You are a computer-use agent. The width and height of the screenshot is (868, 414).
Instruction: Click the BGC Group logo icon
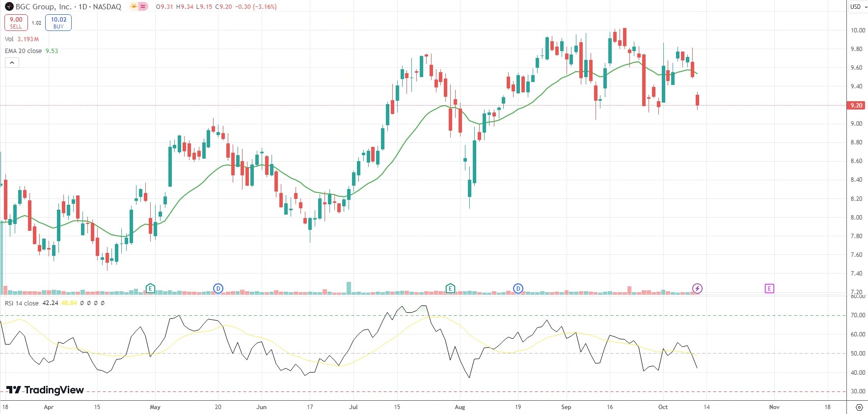point(9,7)
